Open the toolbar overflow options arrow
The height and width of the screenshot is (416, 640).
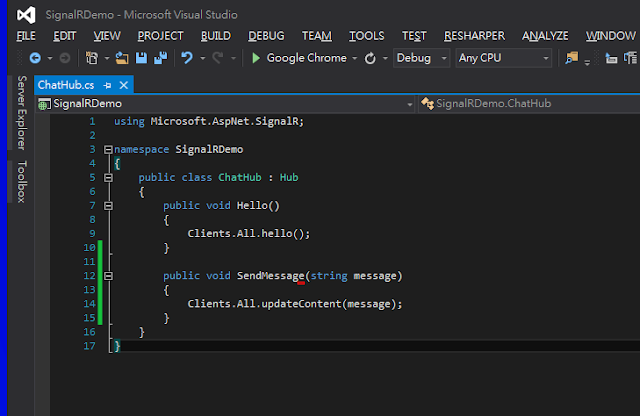[587, 62]
